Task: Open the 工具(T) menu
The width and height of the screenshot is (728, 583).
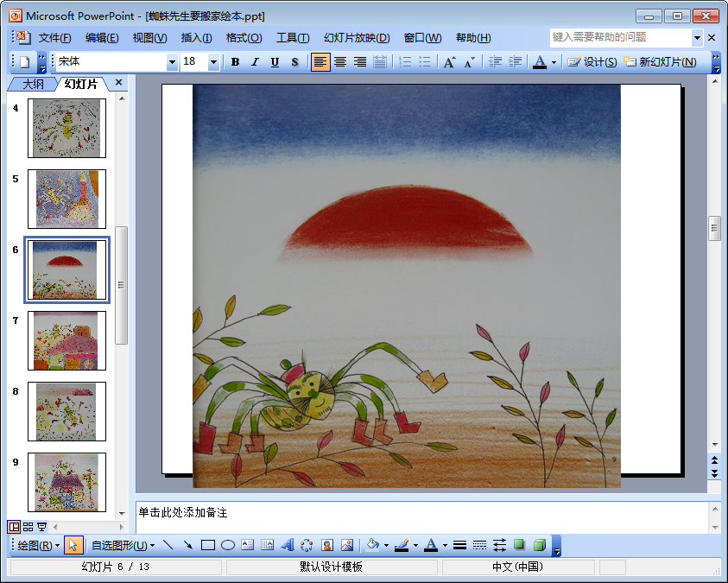Action: coord(293,38)
